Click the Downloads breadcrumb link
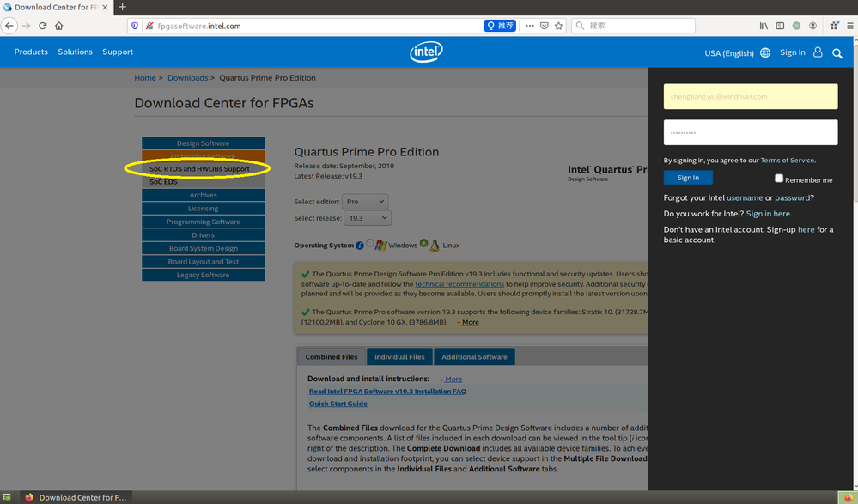 click(188, 78)
